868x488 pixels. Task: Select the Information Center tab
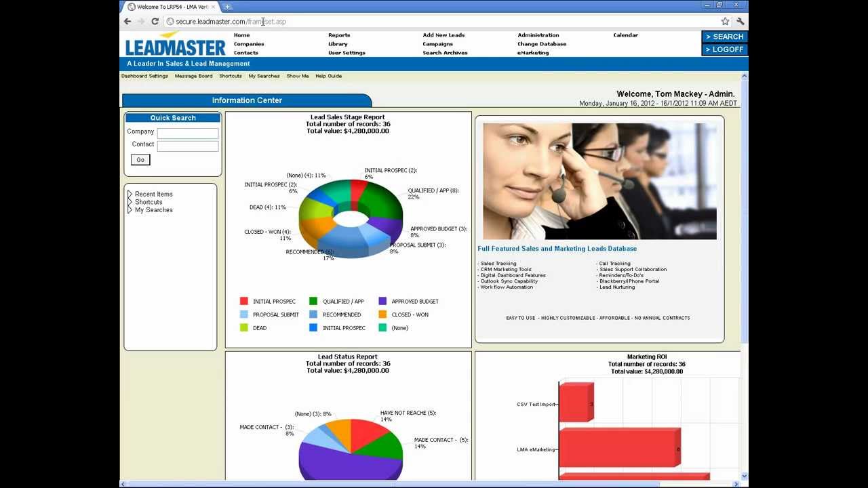pos(247,100)
